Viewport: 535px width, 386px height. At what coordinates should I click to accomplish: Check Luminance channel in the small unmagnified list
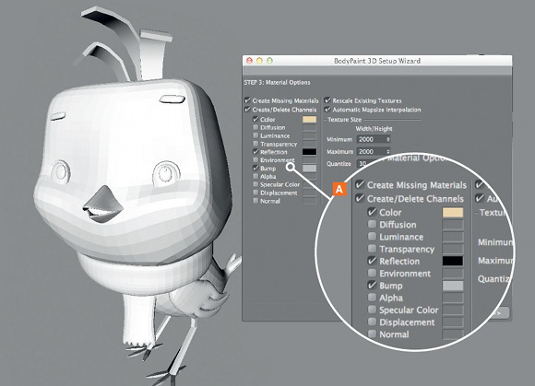(x=255, y=135)
